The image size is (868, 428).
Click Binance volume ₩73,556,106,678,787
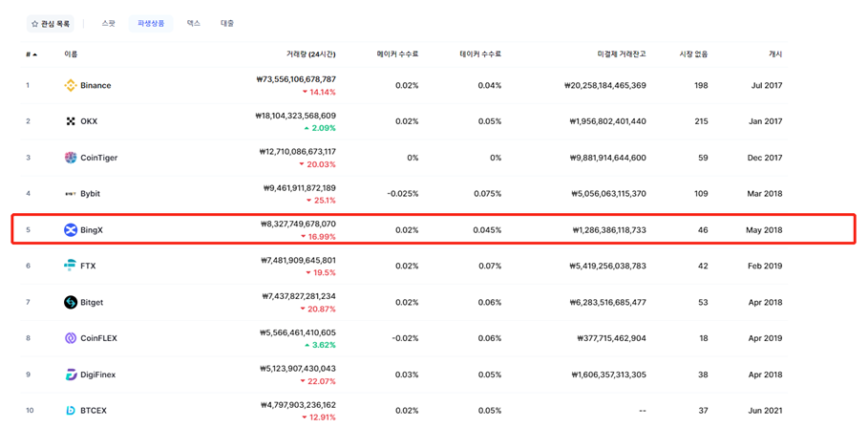[296, 79]
